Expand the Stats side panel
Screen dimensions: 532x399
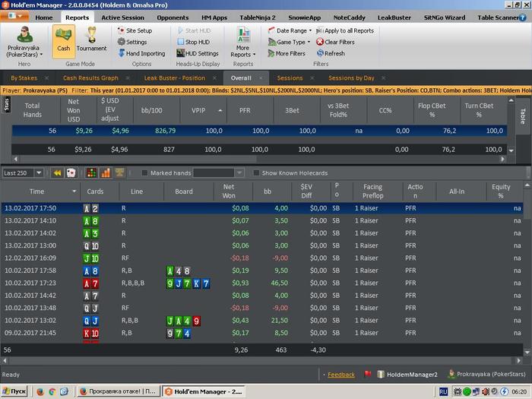[x=6, y=105]
